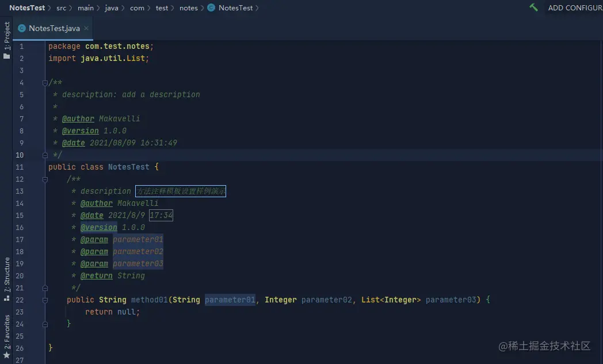The image size is (603, 364).
Task: Select the NotesTest.java editor tab
Action: click(x=53, y=28)
